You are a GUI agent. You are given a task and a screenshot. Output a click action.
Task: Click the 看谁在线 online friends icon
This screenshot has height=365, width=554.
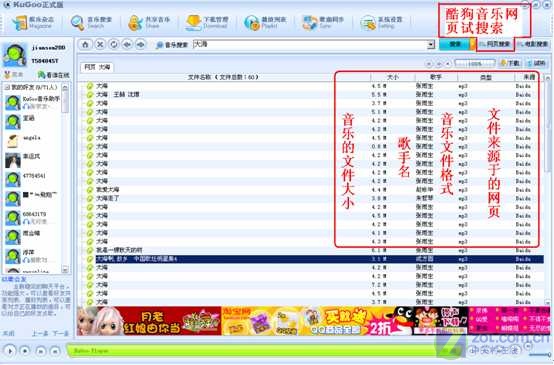(x=42, y=75)
